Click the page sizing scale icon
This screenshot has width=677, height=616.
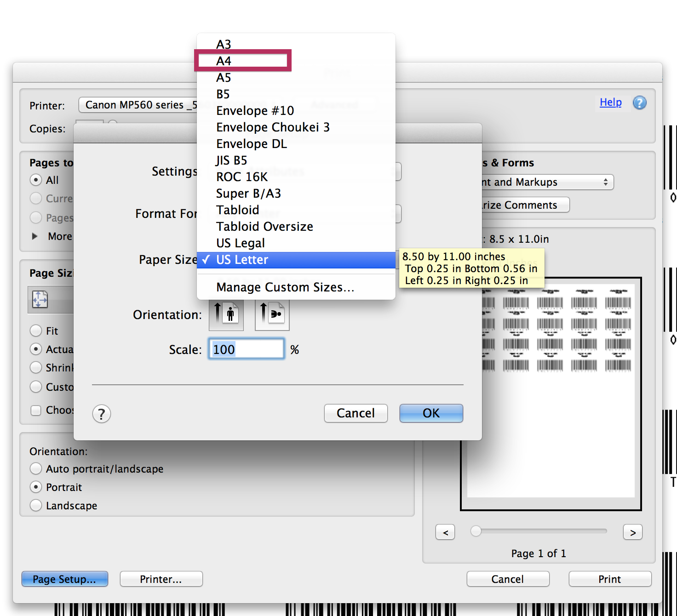[40, 299]
